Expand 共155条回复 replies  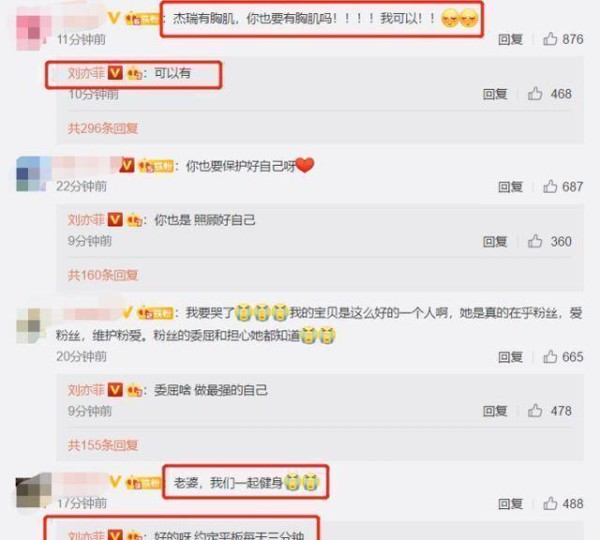[x=103, y=445]
